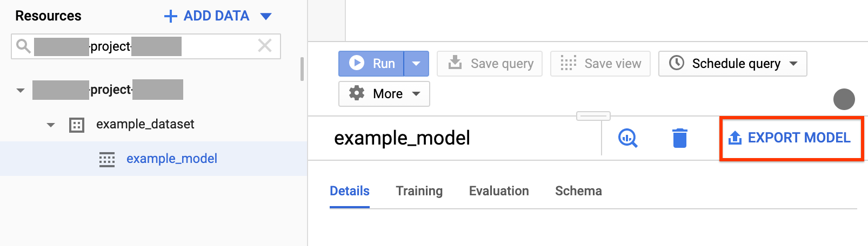Screen dimensions: 868x246
Task: Collapse the example_dataset tree node
Action: 51,125
